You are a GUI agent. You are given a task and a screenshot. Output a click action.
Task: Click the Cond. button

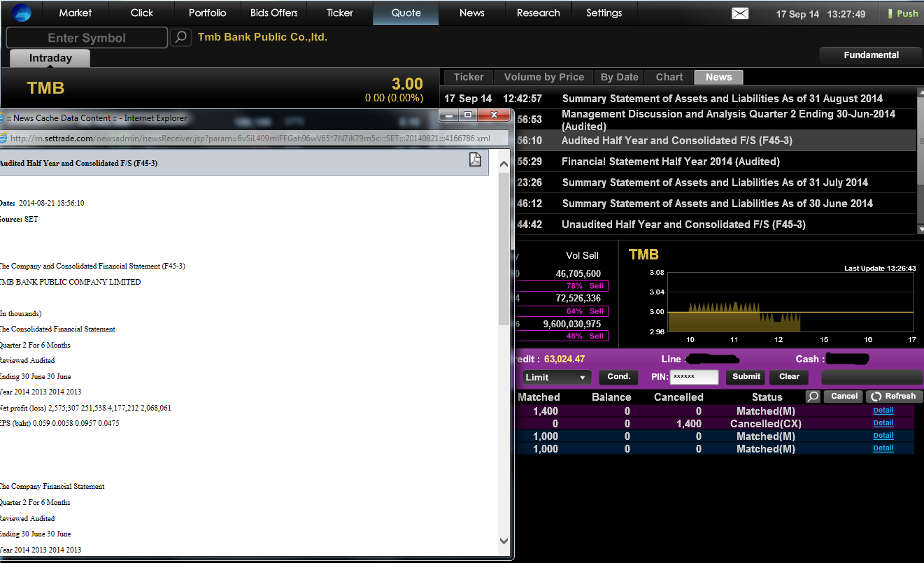coord(619,377)
